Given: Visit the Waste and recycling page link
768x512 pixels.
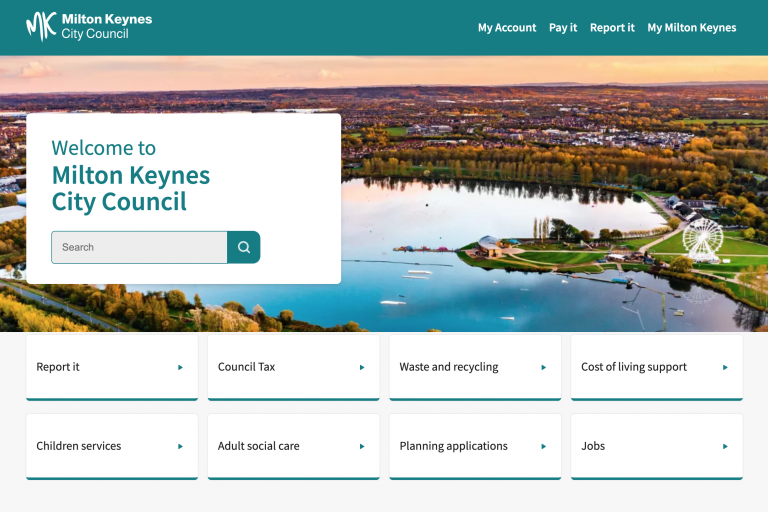Looking at the screenshot, I should (x=449, y=367).
